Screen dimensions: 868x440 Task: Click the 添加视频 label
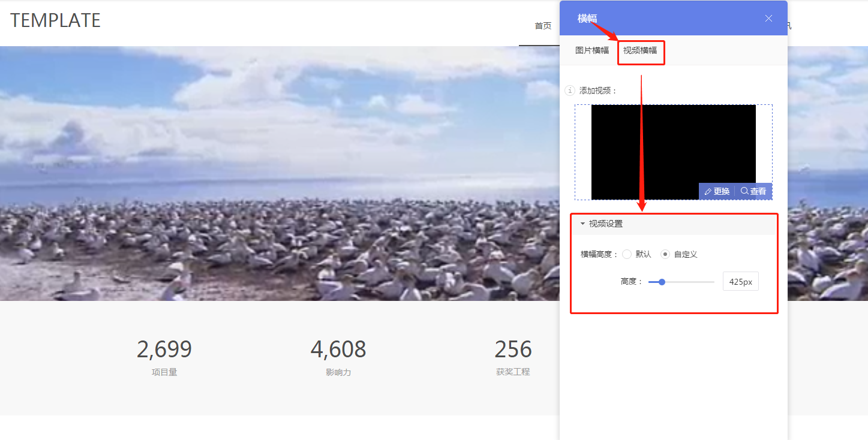pos(598,91)
